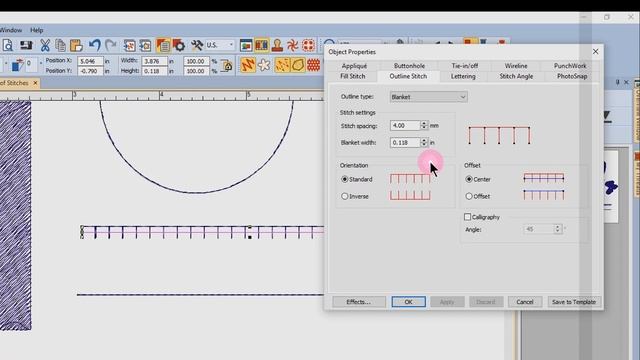Select the Center offset radio button
The height and width of the screenshot is (360, 640).
click(469, 179)
